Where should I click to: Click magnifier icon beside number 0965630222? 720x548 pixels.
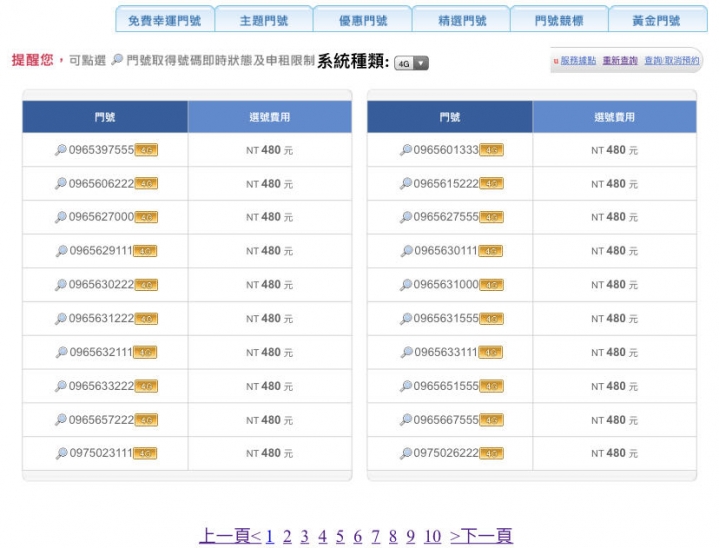click(x=61, y=285)
